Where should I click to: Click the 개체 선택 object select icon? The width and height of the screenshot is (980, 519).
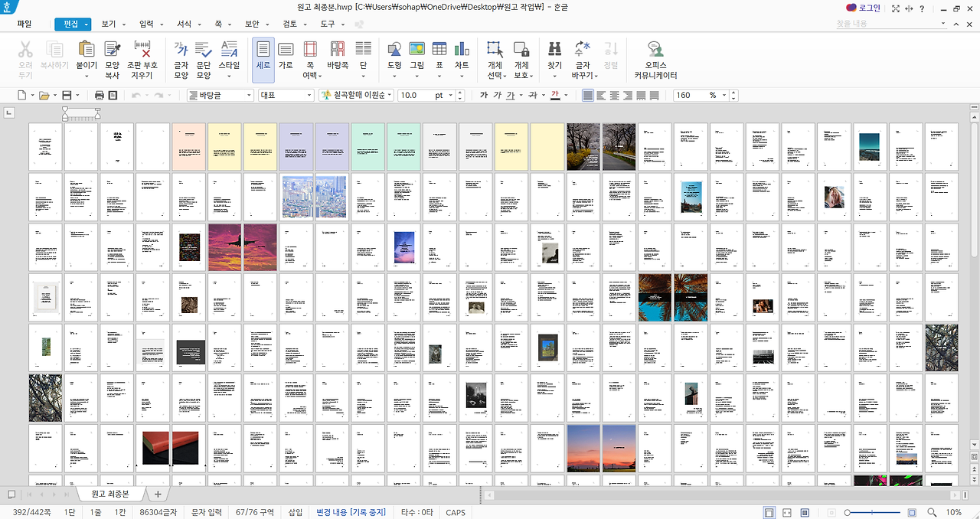pyautogui.click(x=495, y=50)
